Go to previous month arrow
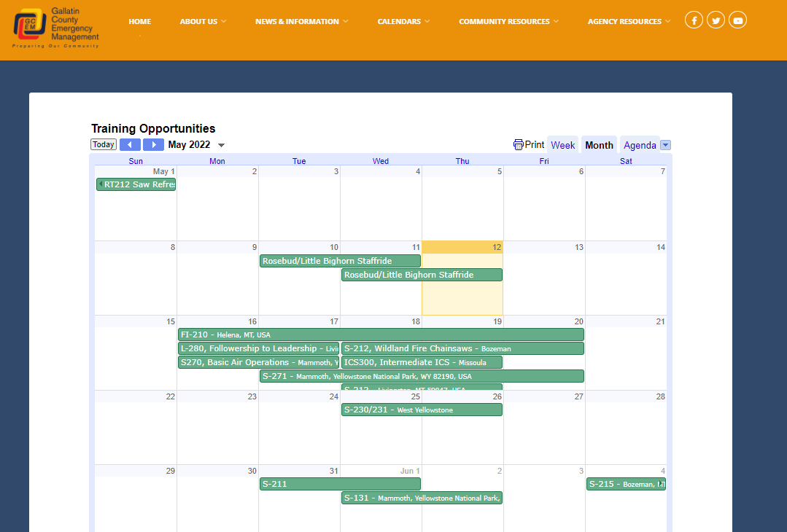Image resolution: width=787 pixels, height=532 pixels. [x=130, y=144]
